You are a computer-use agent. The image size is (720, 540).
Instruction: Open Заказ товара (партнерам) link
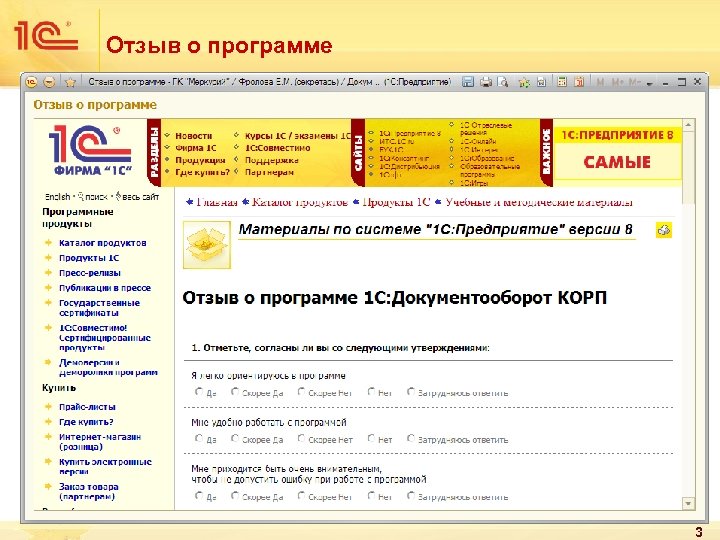(x=89, y=491)
